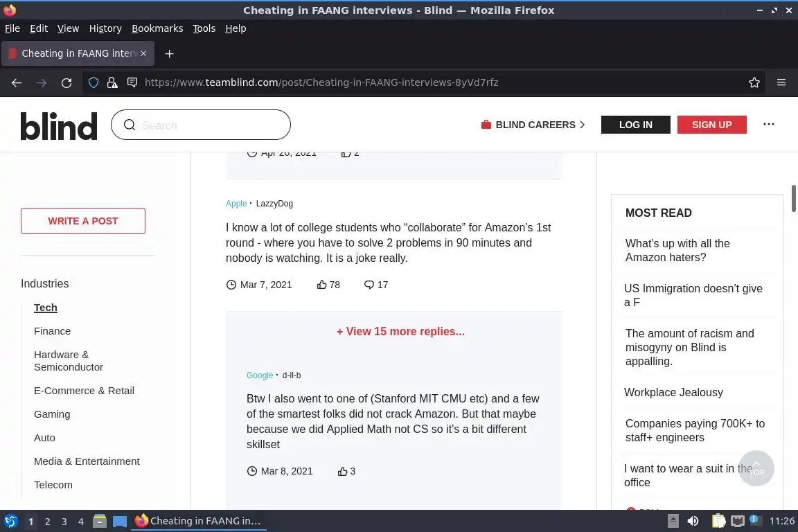This screenshot has height=532, width=798.
Task: Select the Telecom industry
Action: [53, 485]
